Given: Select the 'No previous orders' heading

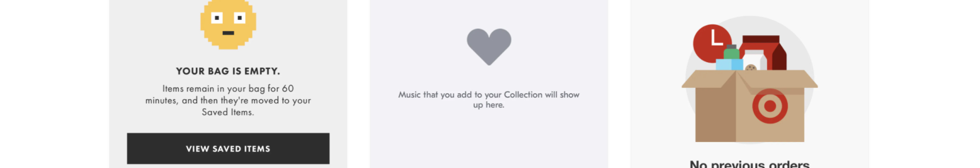Looking at the screenshot, I should coord(750,164).
